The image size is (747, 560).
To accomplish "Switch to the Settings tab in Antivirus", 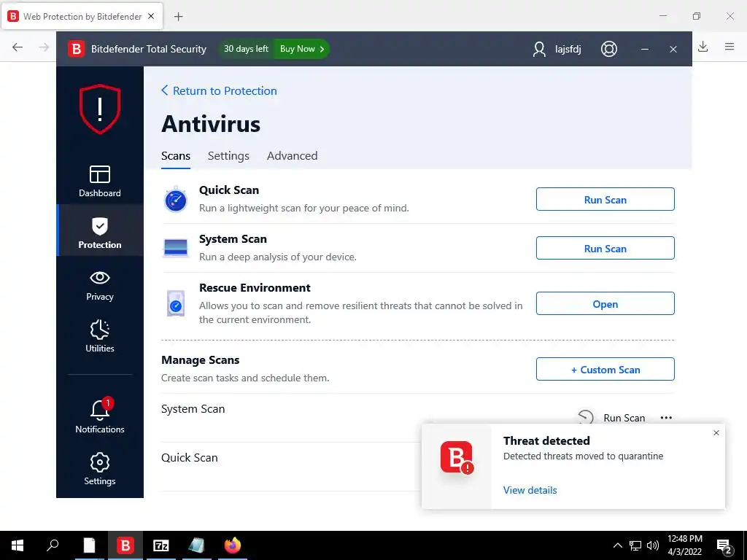I will click(228, 156).
